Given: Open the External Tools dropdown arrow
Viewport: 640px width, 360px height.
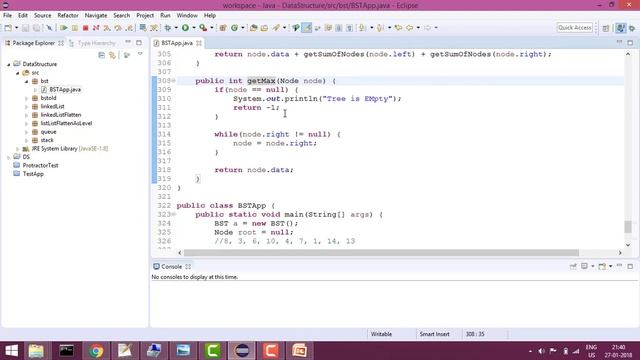Looking at the screenshot, I should 211,28.
